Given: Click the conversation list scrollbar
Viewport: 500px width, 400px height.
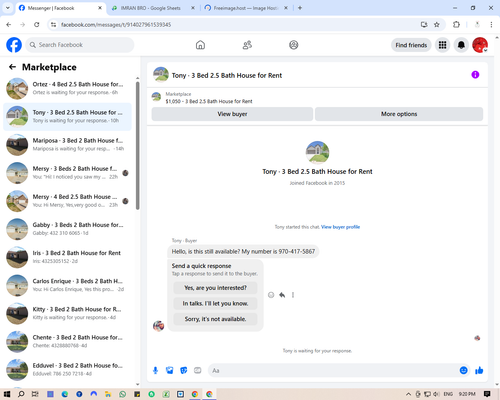Looking at the screenshot, I should pyautogui.click(x=137, y=145).
